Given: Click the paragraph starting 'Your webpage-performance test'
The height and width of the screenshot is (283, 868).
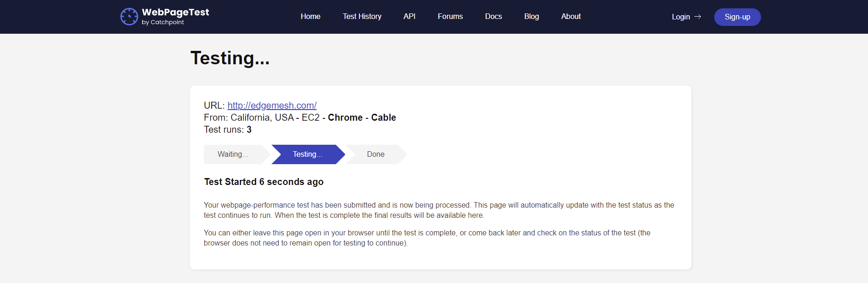Looking at the screenshot, I should (x=439, y=210).
